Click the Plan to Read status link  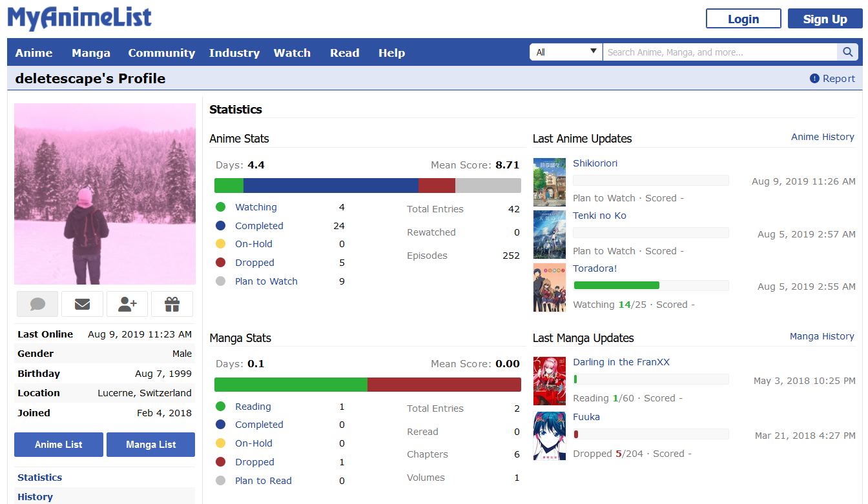point(263,481)
